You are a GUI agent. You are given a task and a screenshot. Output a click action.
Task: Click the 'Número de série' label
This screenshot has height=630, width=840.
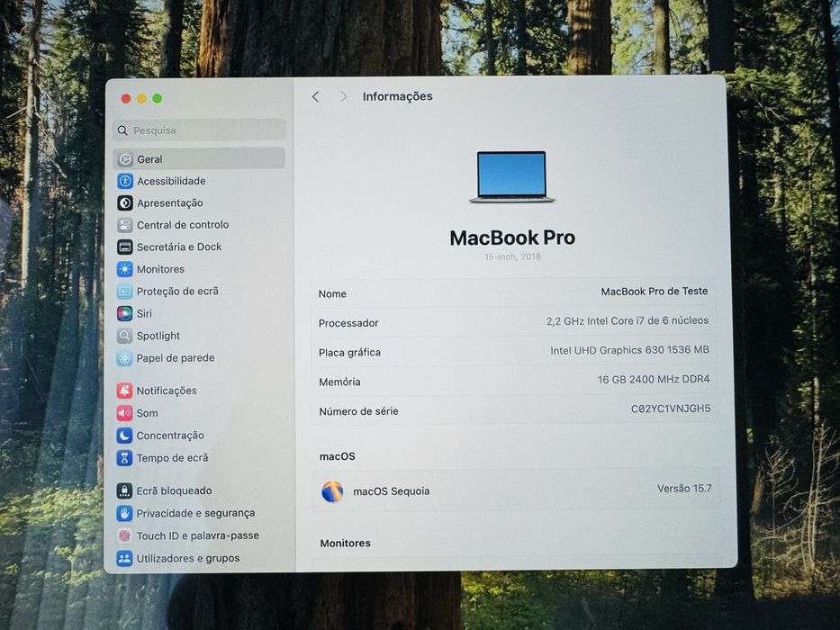tap(358, 411)
